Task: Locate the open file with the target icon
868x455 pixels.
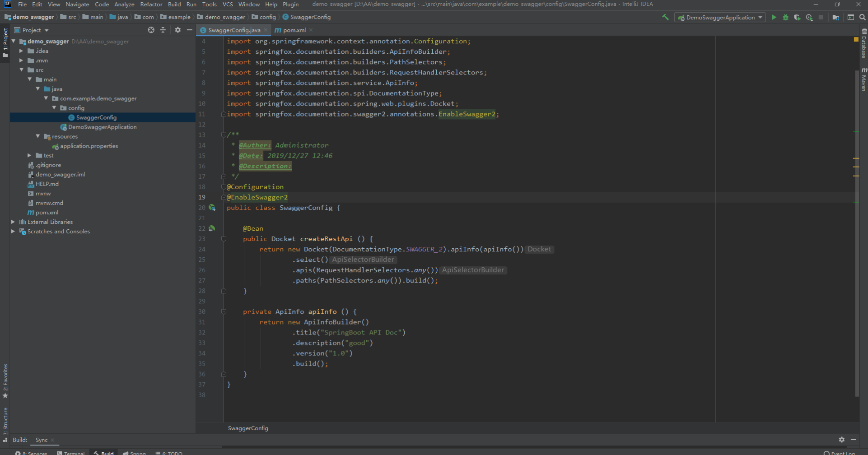Action: click(x=151, y=30)
